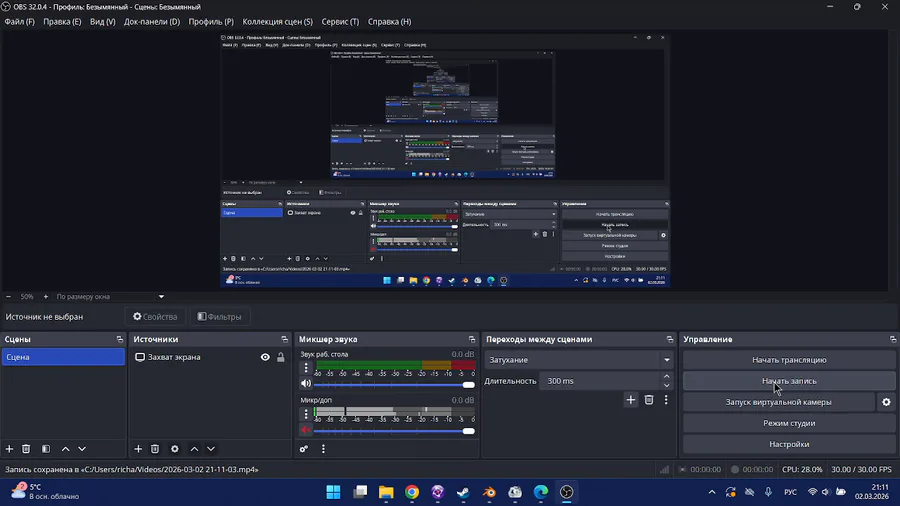The width and height of the screenshot is (900, 506).
Task: Open Chrome from the taskbar
Action: pos(412,492)
